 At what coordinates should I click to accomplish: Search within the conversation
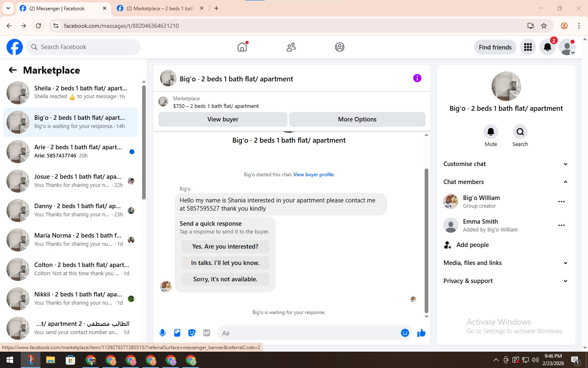[x=520, y=132]
